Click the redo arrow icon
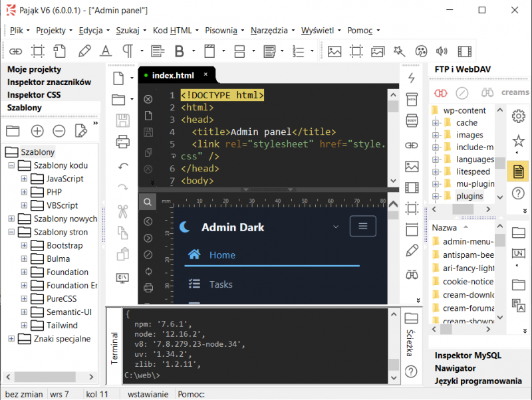The image size is (532, 400). tap(123, 187)
